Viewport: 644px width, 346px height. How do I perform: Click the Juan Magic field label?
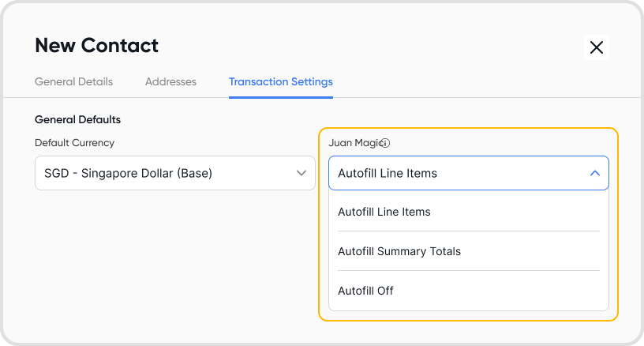tap(354, 143)
